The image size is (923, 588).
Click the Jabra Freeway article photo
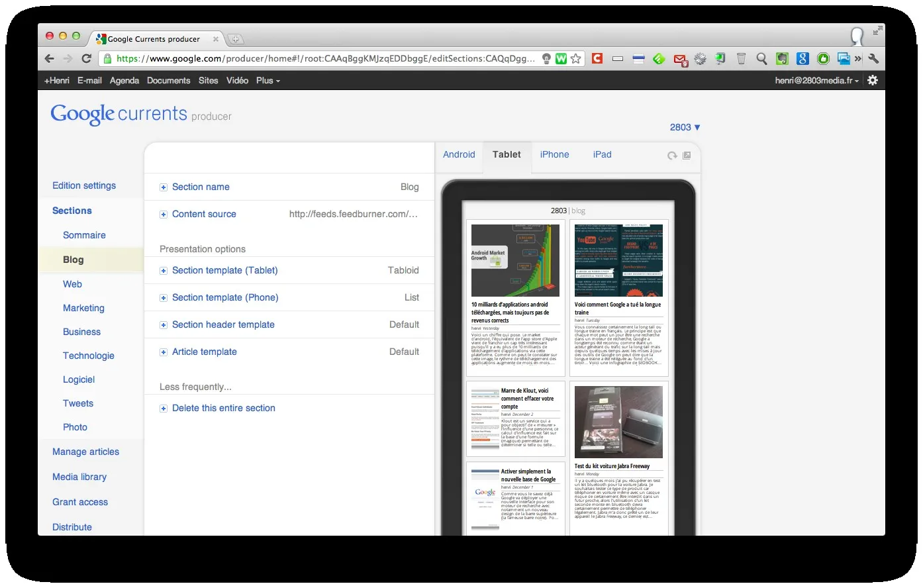pyautogui.click(x=618, y=422)
